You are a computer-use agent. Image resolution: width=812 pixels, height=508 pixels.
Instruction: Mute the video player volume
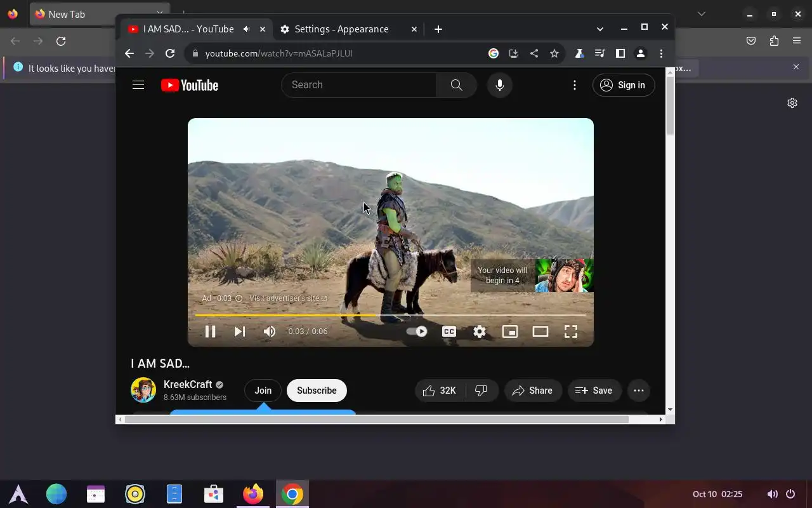click(x=270, y=331)
